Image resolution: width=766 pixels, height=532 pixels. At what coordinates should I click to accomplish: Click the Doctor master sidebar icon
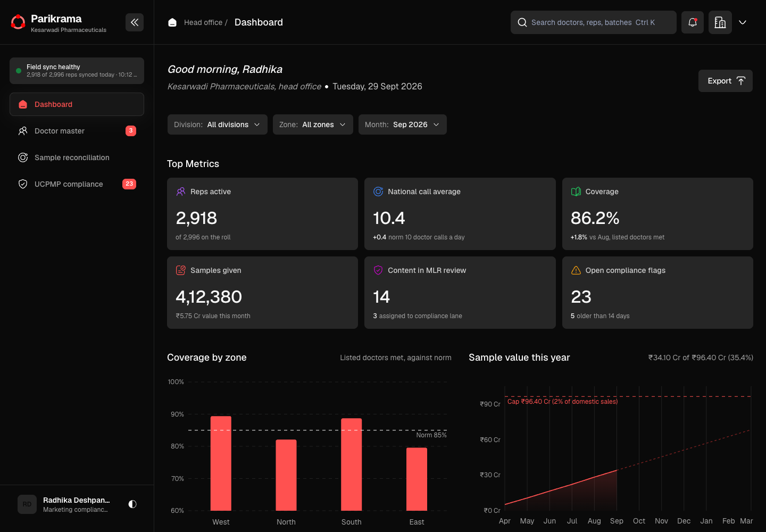pyautogui.click(x=23, y=131)
